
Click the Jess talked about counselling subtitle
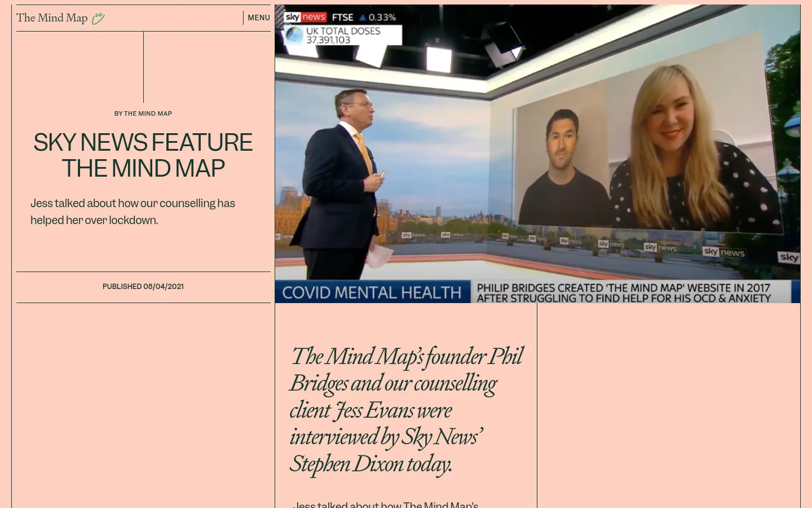133,212
